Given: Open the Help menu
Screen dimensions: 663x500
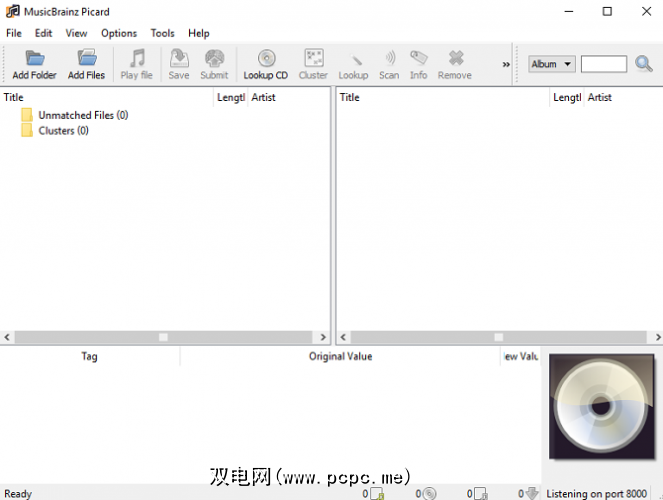Looking at the screenshot, I should [x=199, y=33].
